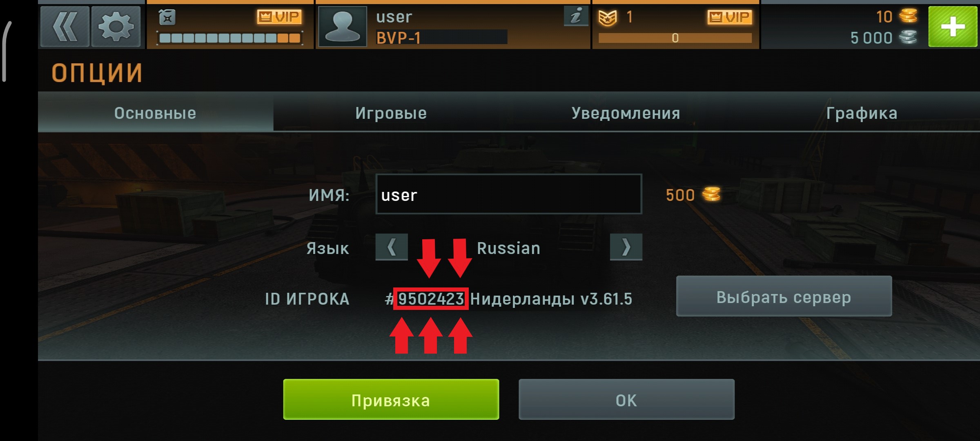
Task: Switch to the Графика tab
Action: tap(862, 113)
